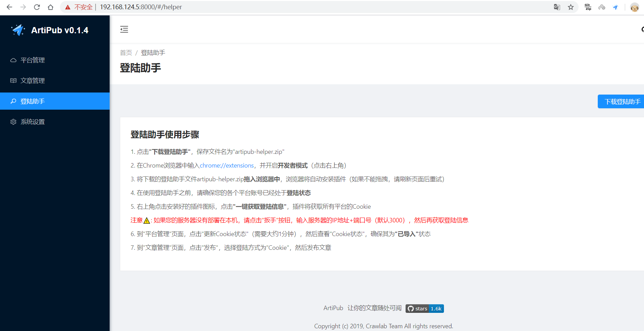Click the ArtiPub rocket logo
This screenshot has width=644, height=331.
18,30
